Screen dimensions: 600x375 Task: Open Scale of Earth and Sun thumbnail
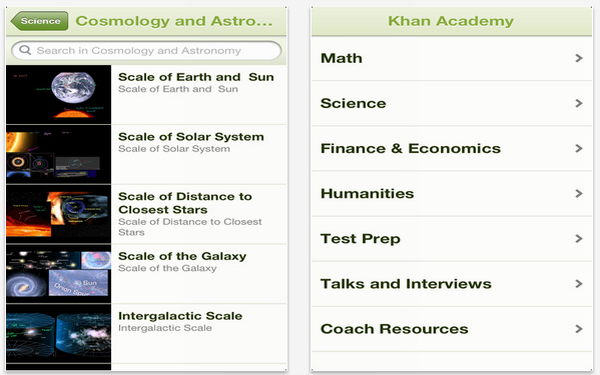click(x=59, y=95)
